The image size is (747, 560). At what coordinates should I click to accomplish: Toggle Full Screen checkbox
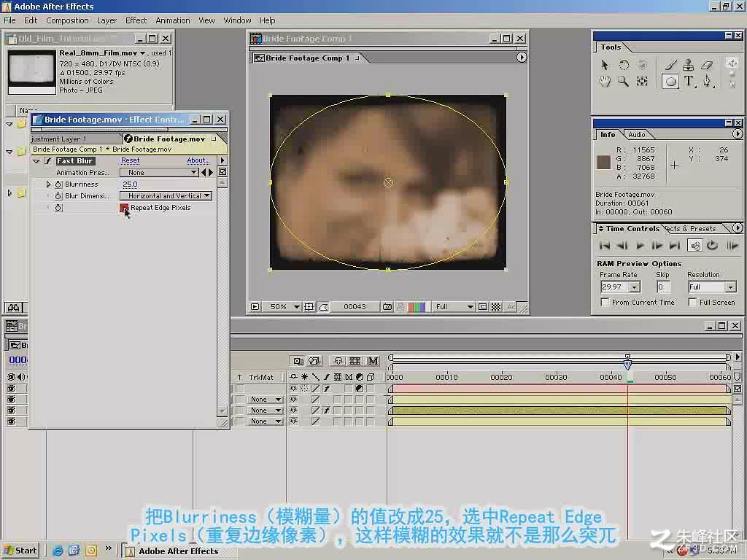pos(692,303)
